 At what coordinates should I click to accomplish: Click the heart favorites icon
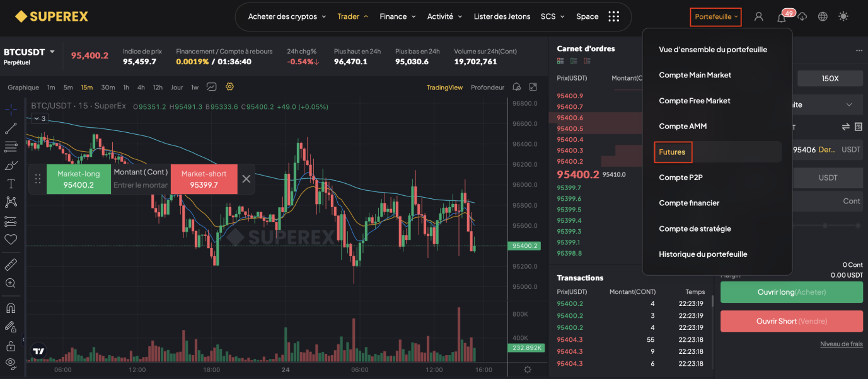(x=11, y=240)
